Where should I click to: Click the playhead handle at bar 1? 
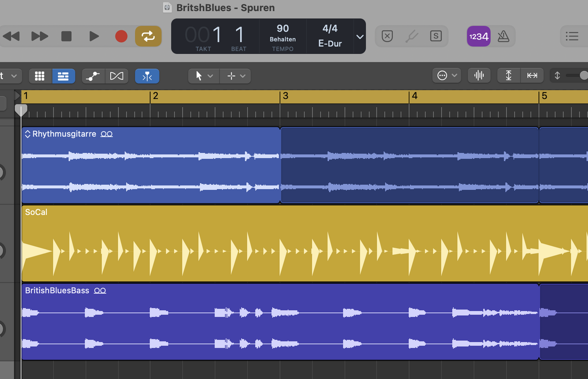[21, 110]
